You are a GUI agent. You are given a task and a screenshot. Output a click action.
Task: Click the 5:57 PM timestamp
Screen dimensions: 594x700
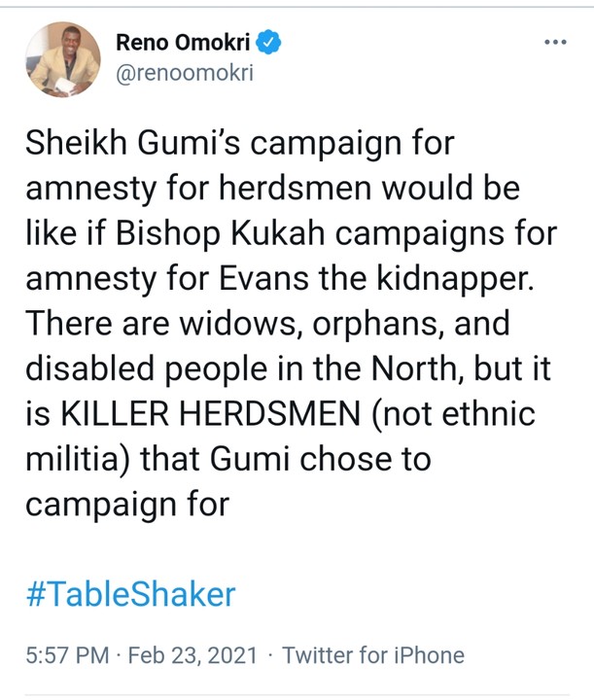[66, 654]
